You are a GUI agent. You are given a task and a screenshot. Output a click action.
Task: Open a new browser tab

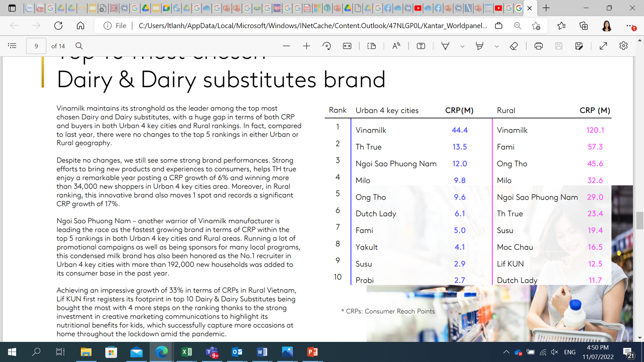(x=546, y=8)
